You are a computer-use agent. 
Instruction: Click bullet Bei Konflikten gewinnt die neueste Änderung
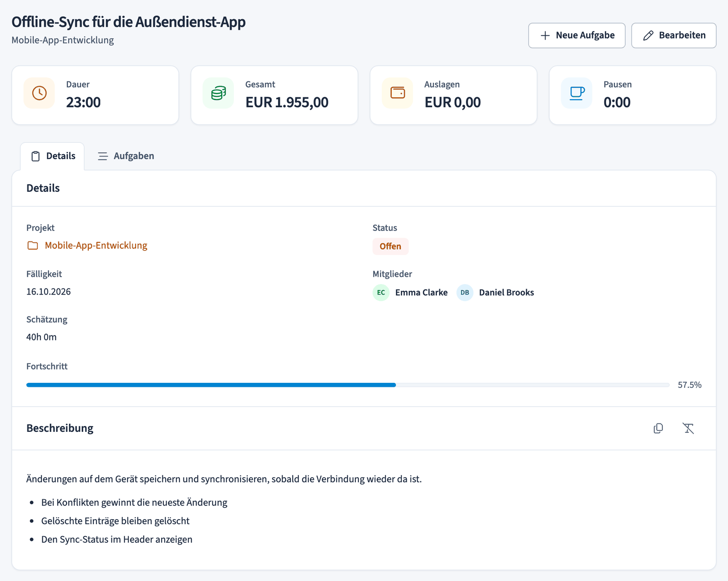click(134, 502)
